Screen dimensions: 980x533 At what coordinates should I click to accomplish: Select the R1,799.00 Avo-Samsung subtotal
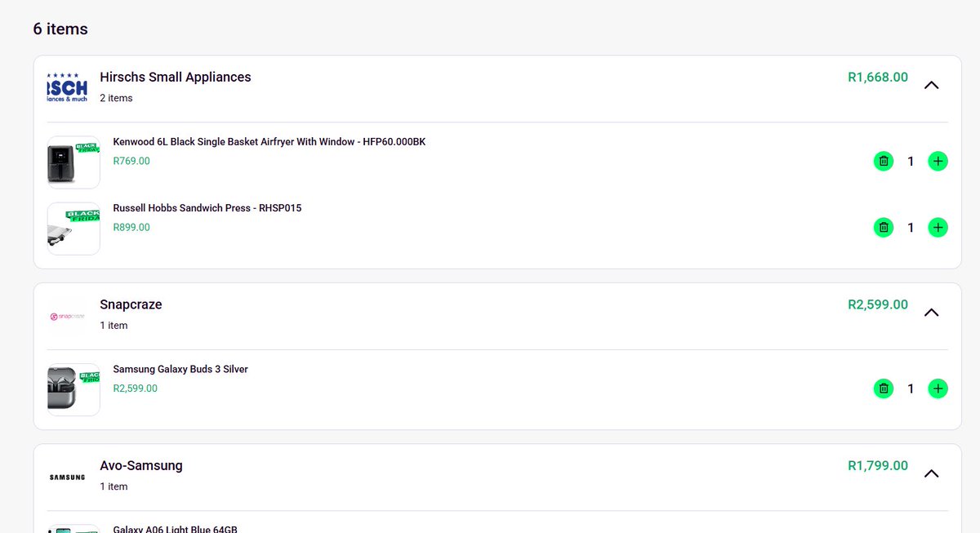[x=878, y=466]
